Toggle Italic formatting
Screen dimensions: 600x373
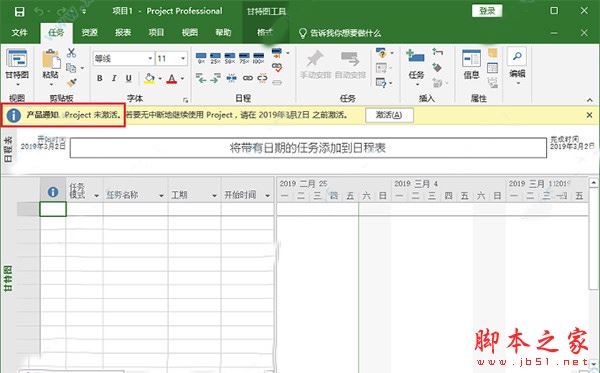click(114, 78)
